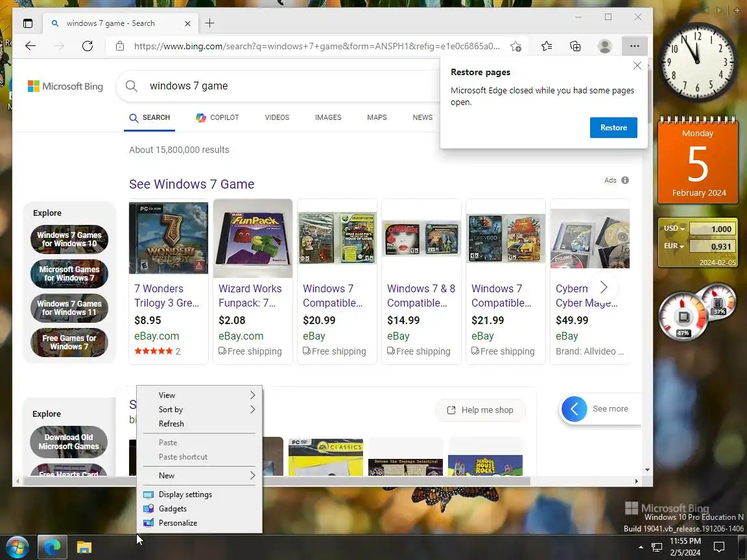Select Free Games for Windows 7 pill
This screenshot has height=560, width=747.
click(x=69, y=342)
